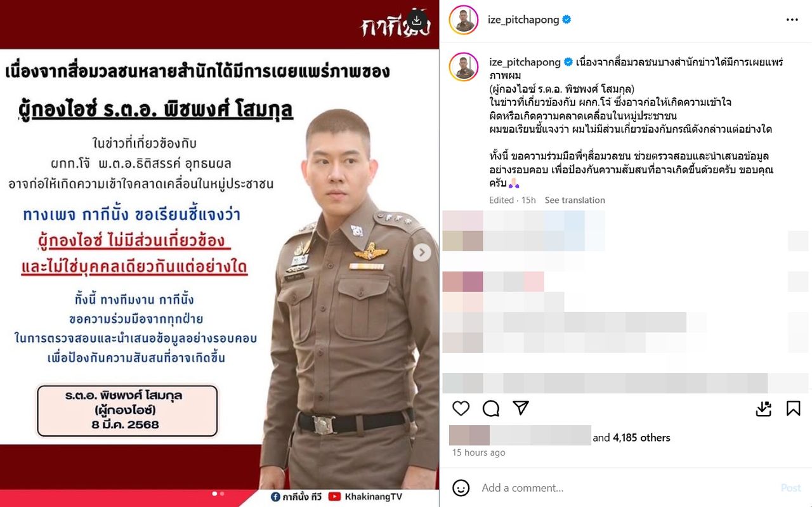Open the three-dot more options menu
This screenshot has height=507, width=812.
pyautogui.click(x=792, y=20)
